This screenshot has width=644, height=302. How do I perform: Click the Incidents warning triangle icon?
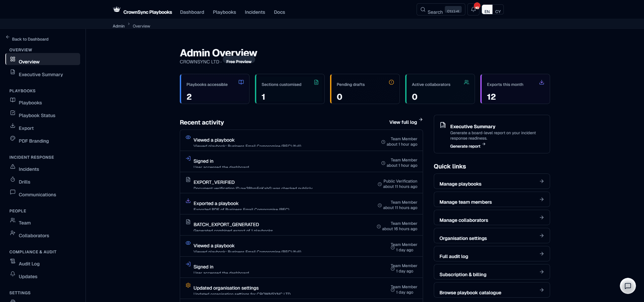[x=13, y=166]
